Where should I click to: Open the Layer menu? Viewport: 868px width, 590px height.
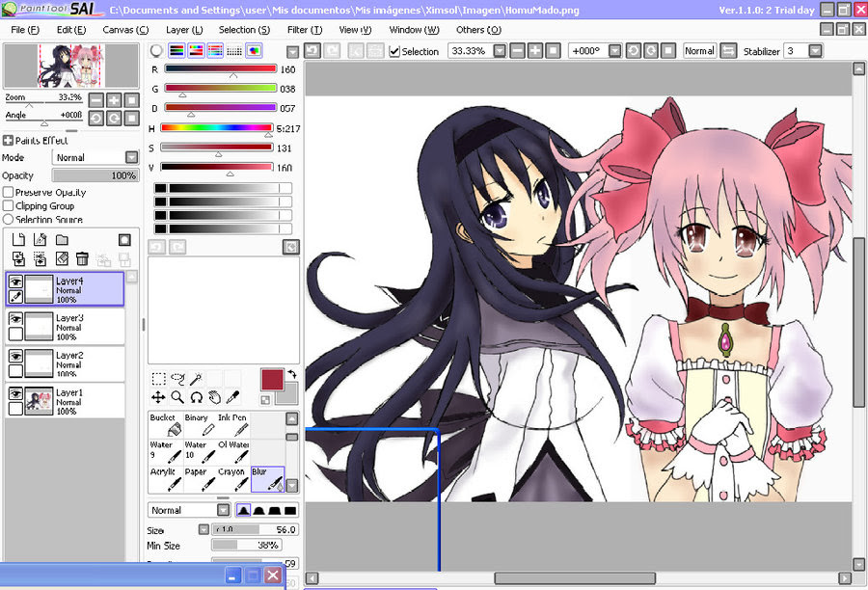184,29
